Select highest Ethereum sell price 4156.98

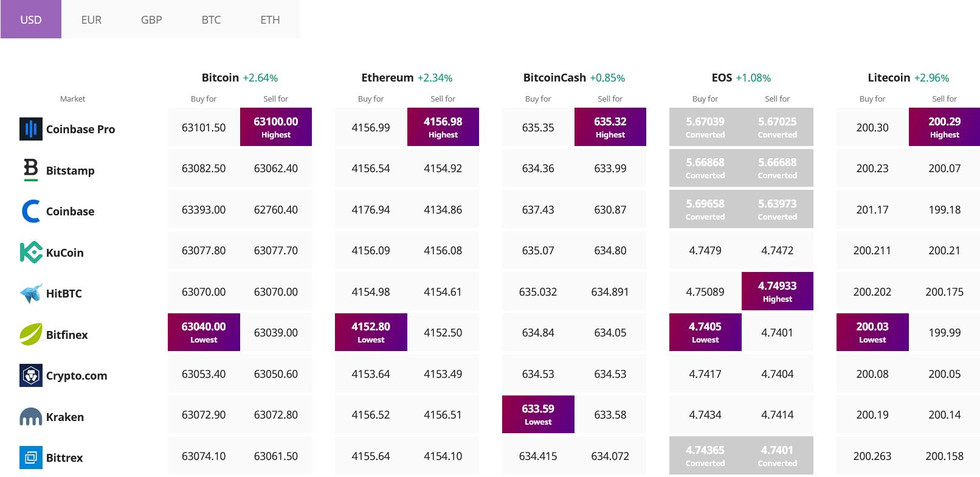(443, 127)
